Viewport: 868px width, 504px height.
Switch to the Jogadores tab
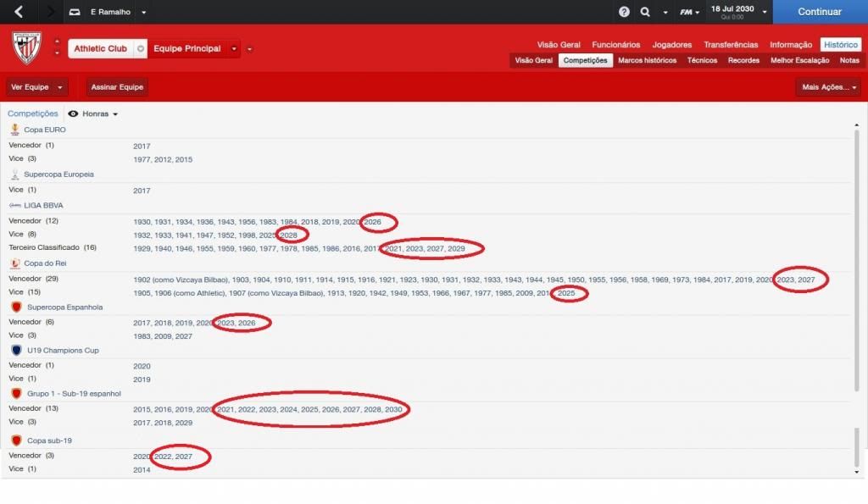pyautogui.click(x=671, y=44)
